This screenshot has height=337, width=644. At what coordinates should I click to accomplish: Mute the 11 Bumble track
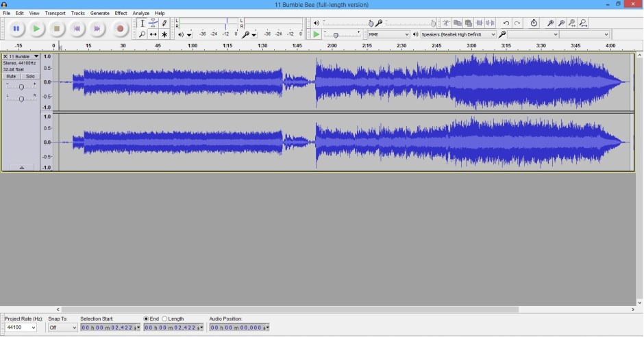pyautogui.click(x=11, y=76)
